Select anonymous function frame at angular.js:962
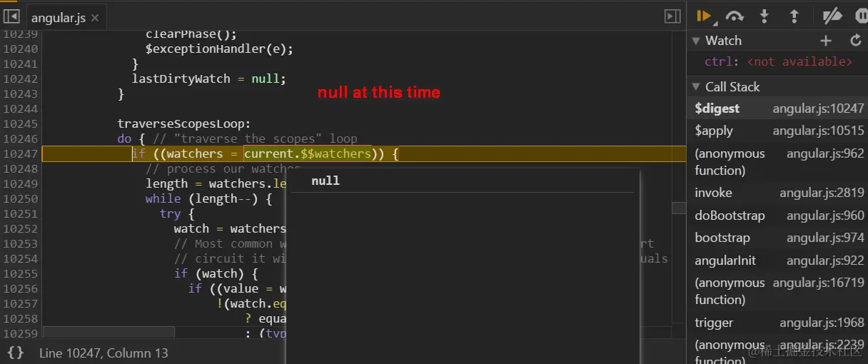The image size is (868, 364). [x=778, y=162]
